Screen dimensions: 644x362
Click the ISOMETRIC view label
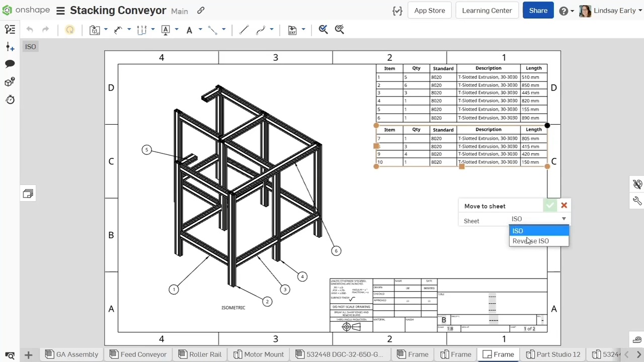point(233,308)
